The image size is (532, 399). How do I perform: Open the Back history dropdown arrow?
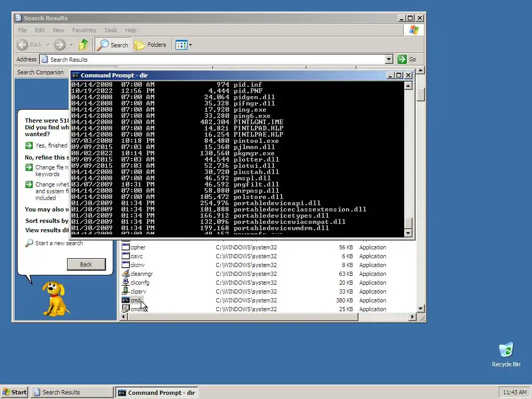(48, 45)
